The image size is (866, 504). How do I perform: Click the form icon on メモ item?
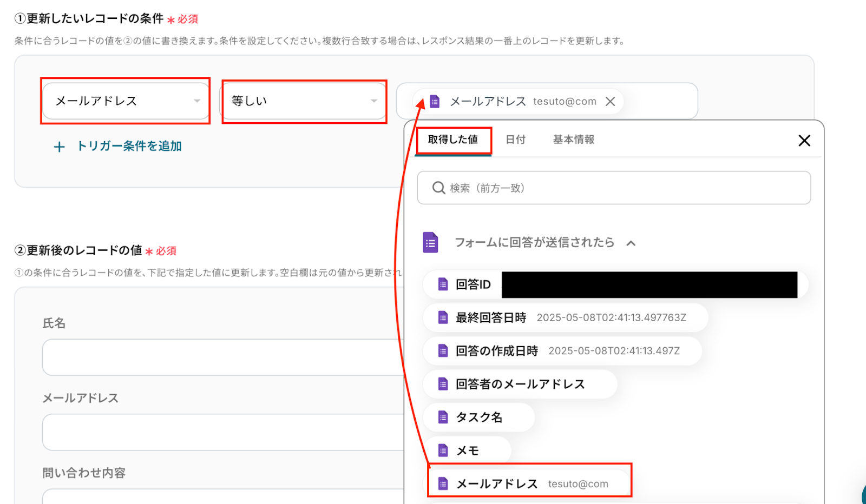tap(443, 450)
